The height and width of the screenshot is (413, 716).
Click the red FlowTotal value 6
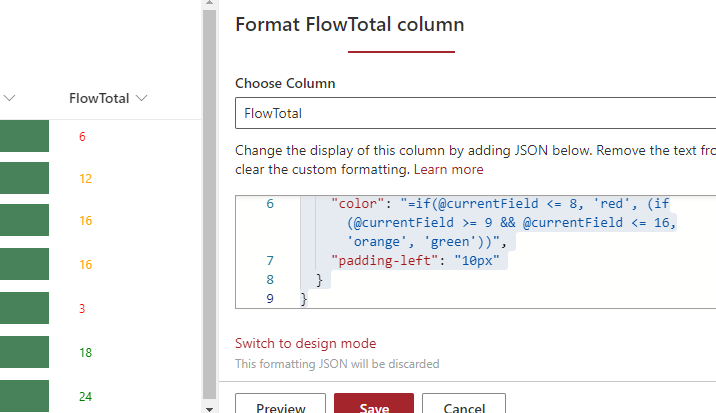coord(82,136)
